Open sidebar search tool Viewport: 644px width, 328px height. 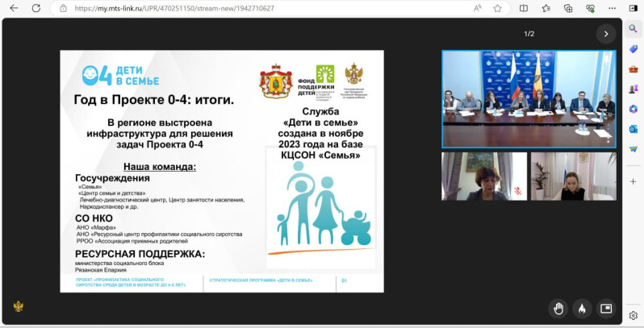[634, 29]
